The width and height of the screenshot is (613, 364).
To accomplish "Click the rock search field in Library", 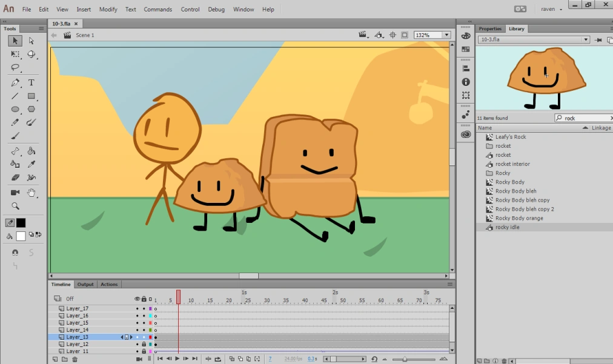I will click(583, 117).
